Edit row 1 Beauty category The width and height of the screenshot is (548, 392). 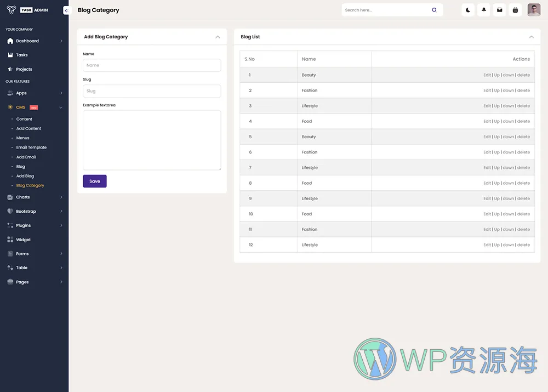pos(487,75)
